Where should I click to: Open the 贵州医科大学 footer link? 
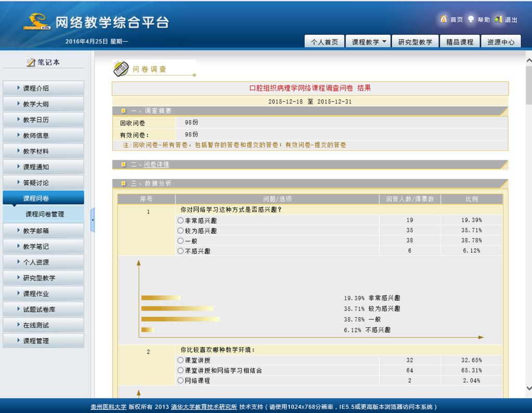(109, 407)
